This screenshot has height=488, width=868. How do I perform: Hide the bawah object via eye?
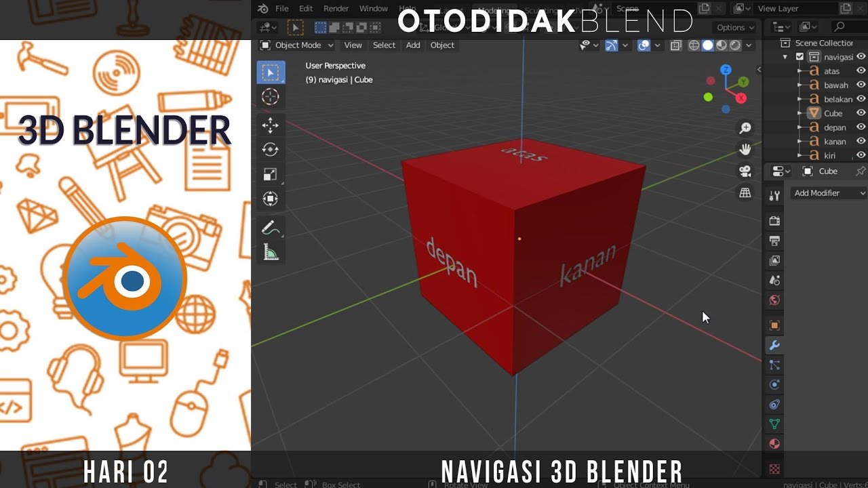coord(861,85)
